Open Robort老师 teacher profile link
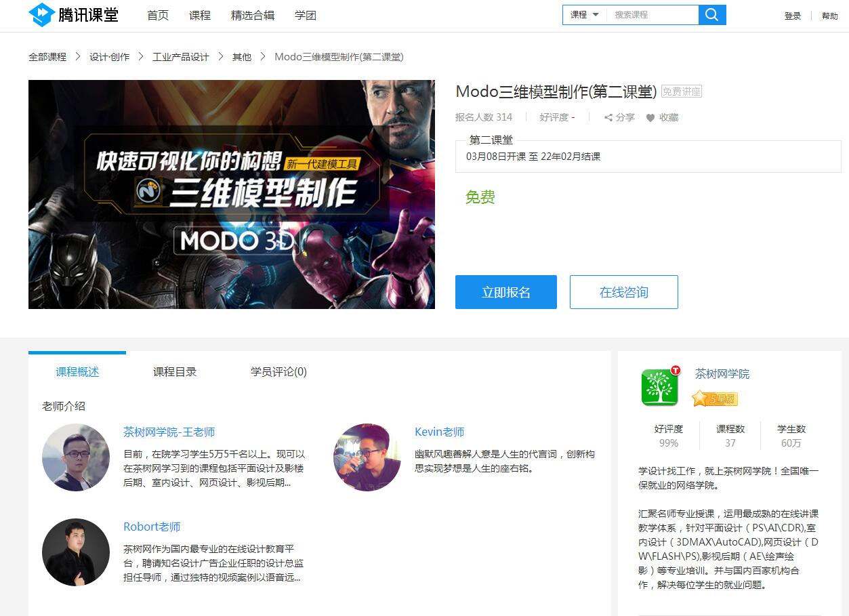The image size is (849, 616). pos(152,527)
